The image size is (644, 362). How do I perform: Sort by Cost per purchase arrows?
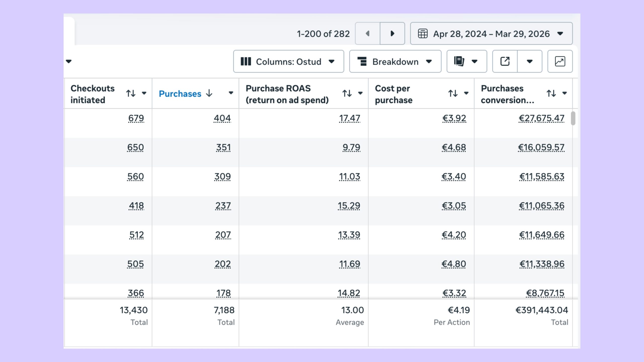453,94
